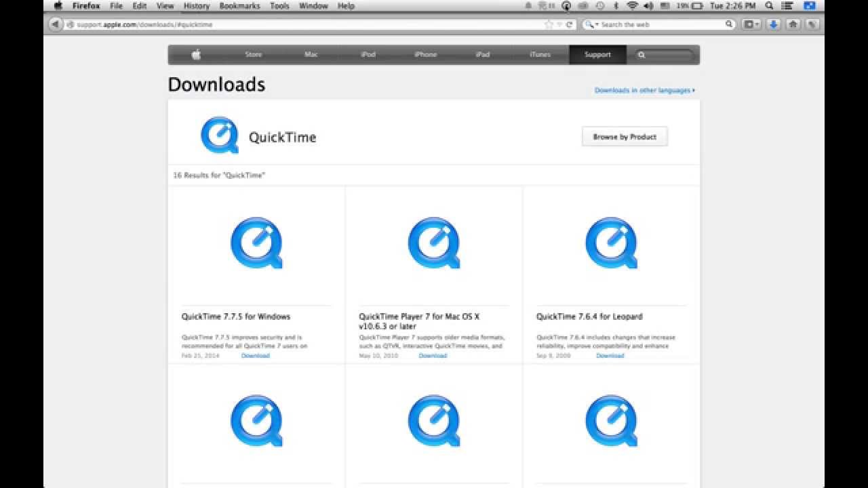Open the URL history dropdown arrow
The image size is (868, 488).
(559, 24)
